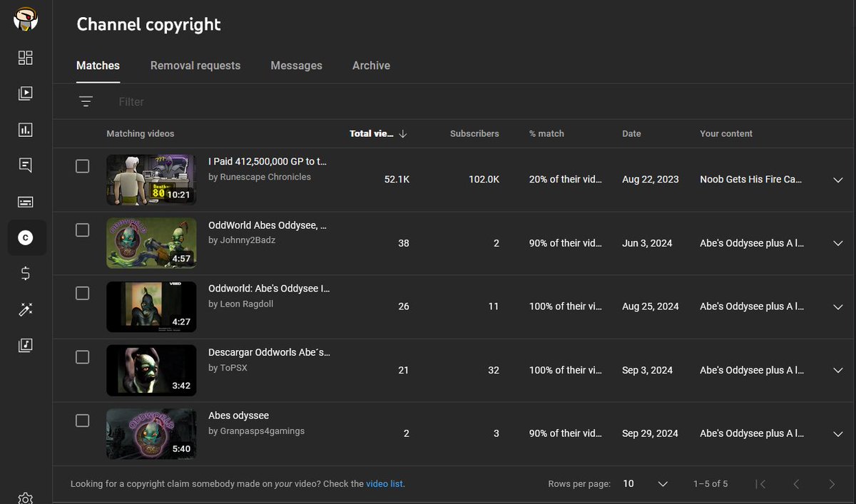Click the by Leon Ragdoll channel name
Image resolution: width=856 pixels, height=504 pixels.
click(241, 304)
